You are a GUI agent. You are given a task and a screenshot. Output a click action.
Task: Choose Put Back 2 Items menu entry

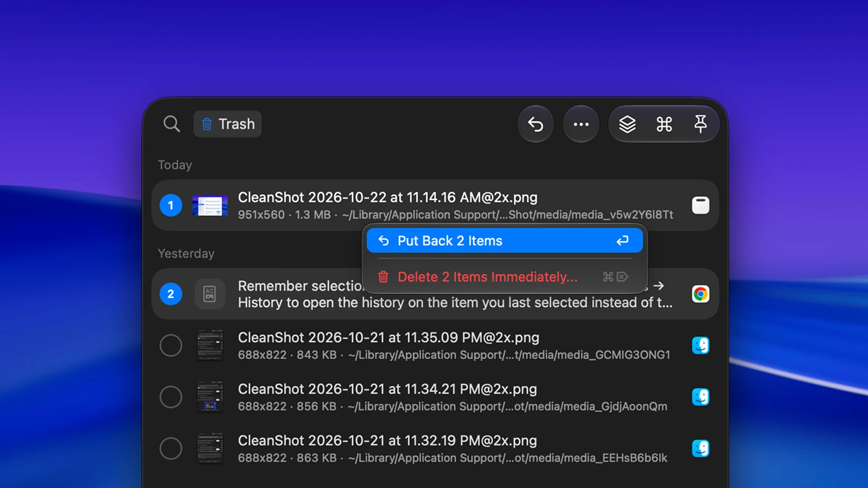click(x=505, y=240)
